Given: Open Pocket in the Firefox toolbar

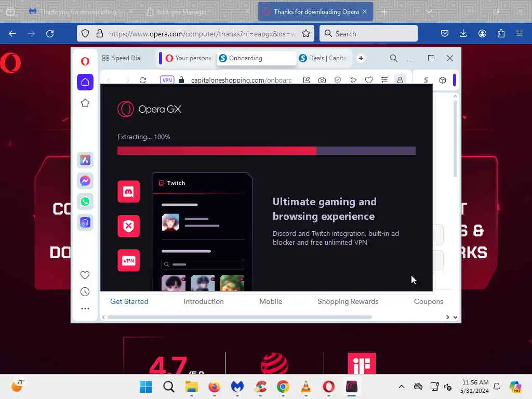Looking at the screenshot, I should tap(445, 34).
